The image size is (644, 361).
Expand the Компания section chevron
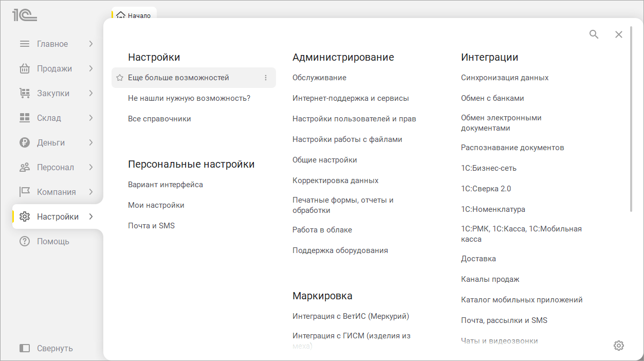click(x=91, y=192)
